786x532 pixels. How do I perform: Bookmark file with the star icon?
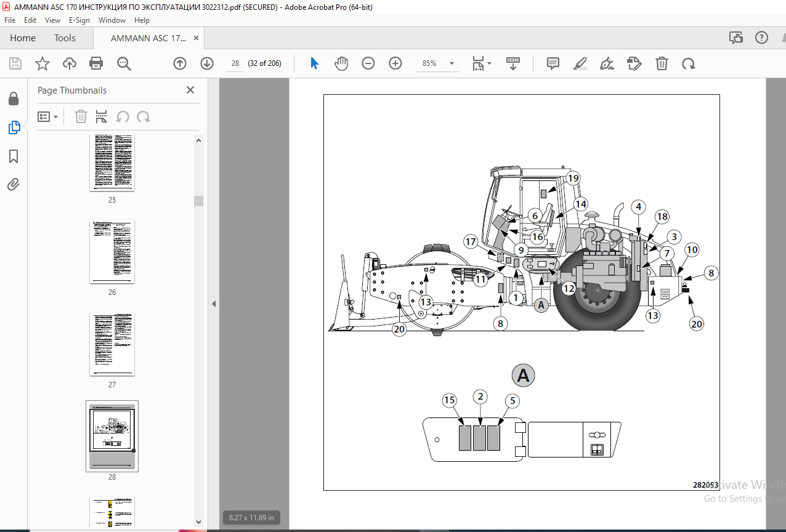click(42, 63)
